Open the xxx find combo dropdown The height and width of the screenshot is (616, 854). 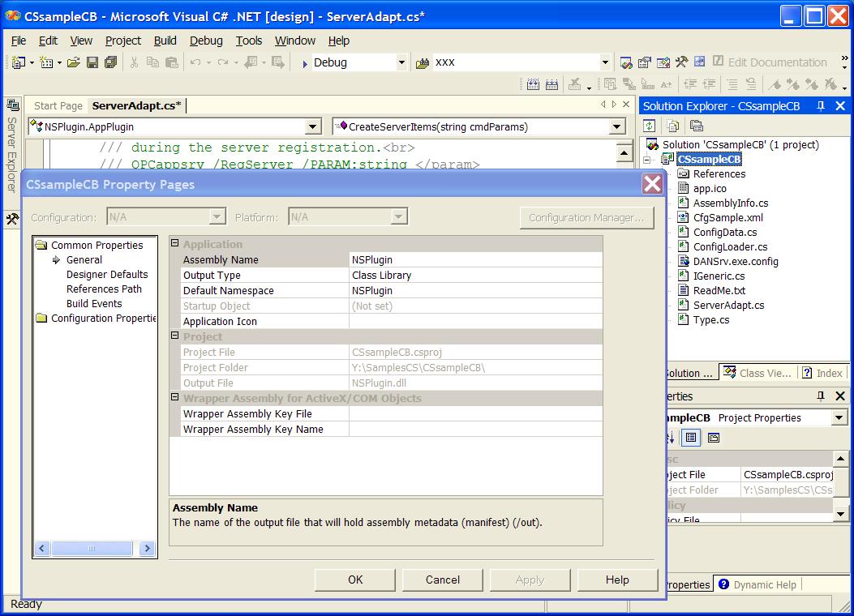tap(605, 62)
